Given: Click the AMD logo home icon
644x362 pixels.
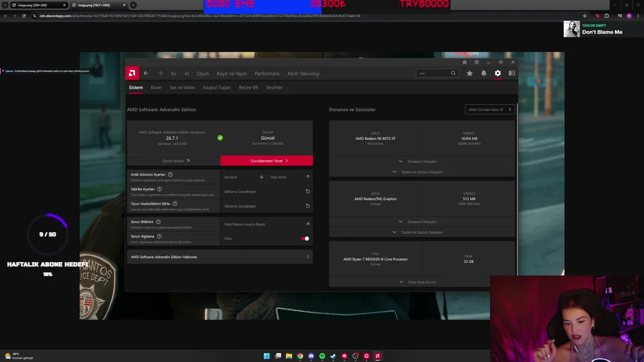Looking at the screenshot, I should (132, 73).
